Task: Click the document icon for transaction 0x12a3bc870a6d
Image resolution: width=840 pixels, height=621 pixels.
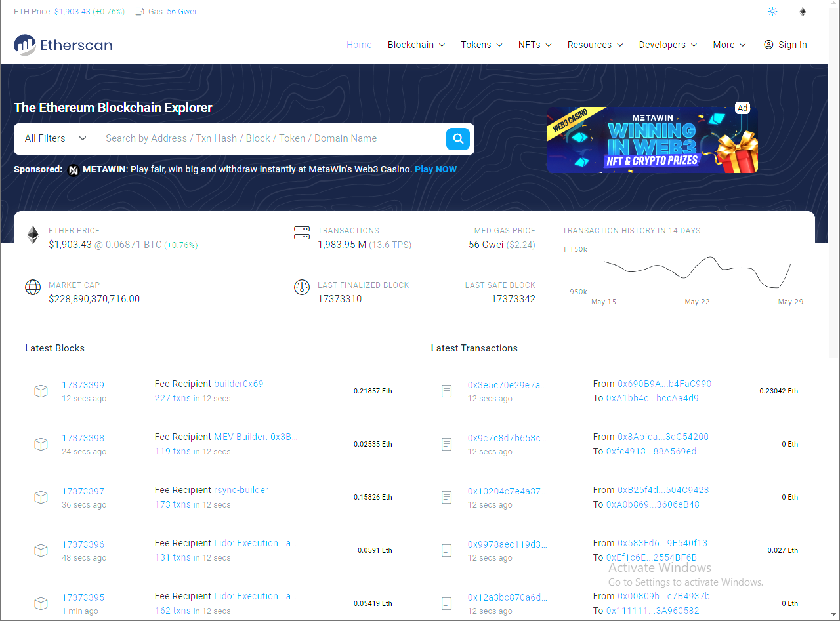Action: 446,603
